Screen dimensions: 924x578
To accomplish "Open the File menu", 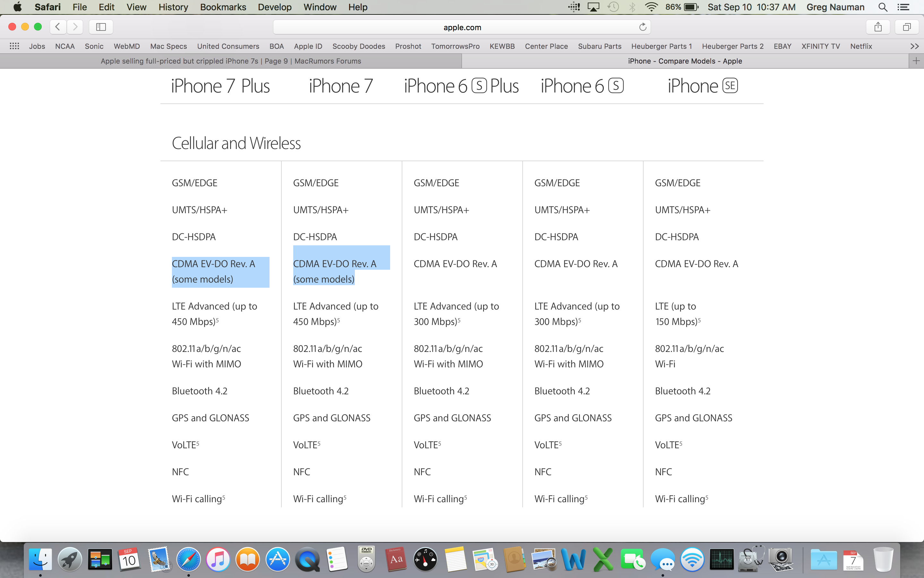I will coord(80,7).
